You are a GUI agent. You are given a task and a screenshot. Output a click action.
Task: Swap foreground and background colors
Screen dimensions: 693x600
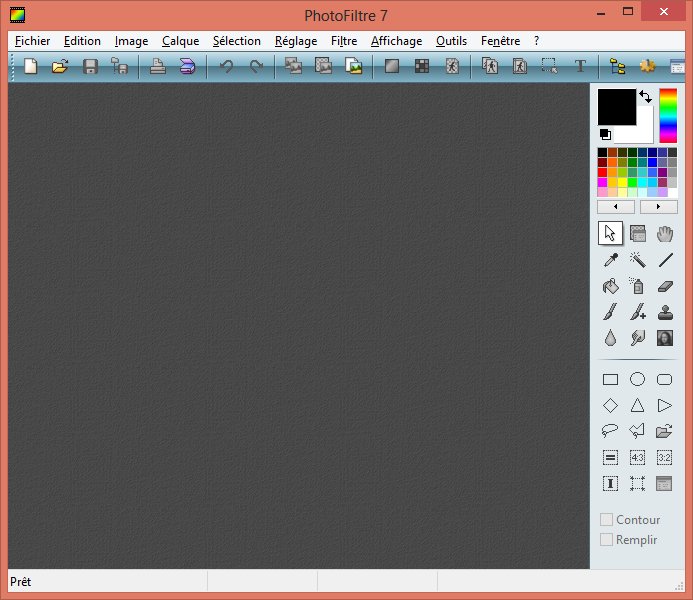coord(645,97)
